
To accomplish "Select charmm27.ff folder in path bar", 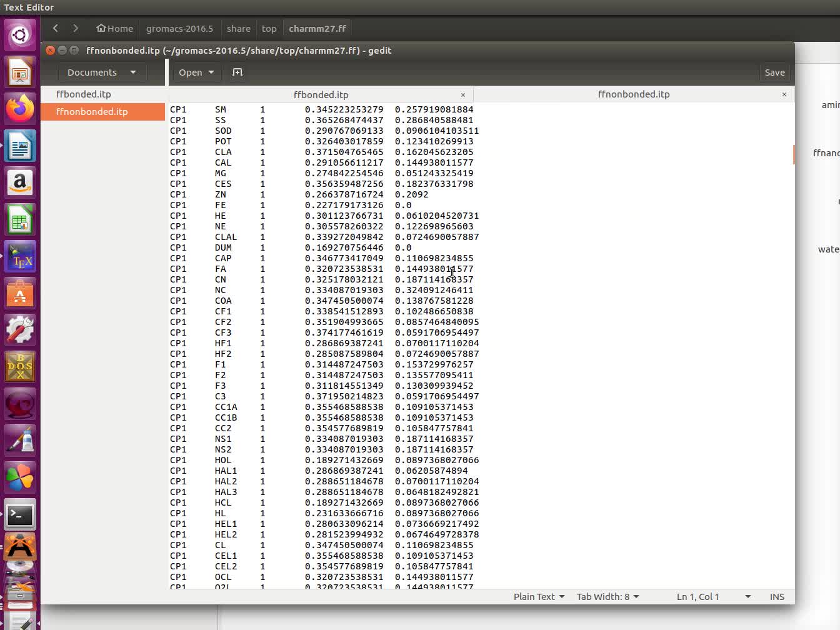I will [317, 28].
